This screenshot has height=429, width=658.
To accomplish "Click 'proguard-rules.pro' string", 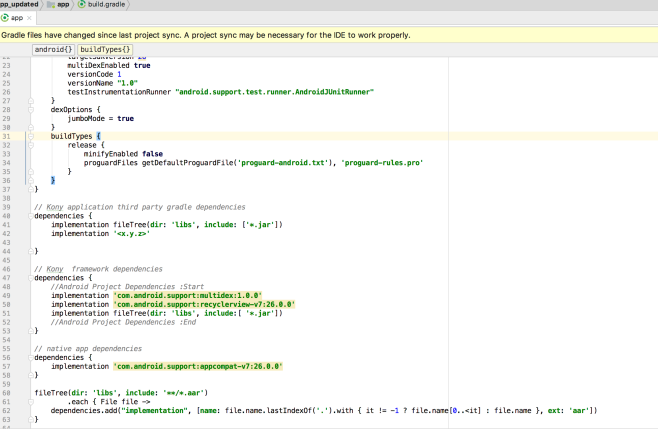I will 382,163.
